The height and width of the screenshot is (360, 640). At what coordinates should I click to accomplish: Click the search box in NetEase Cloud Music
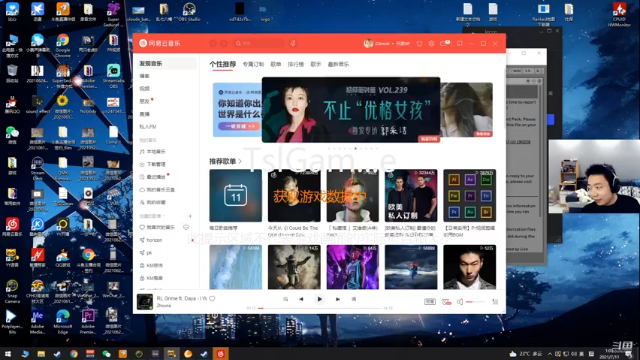coord(259,43)
